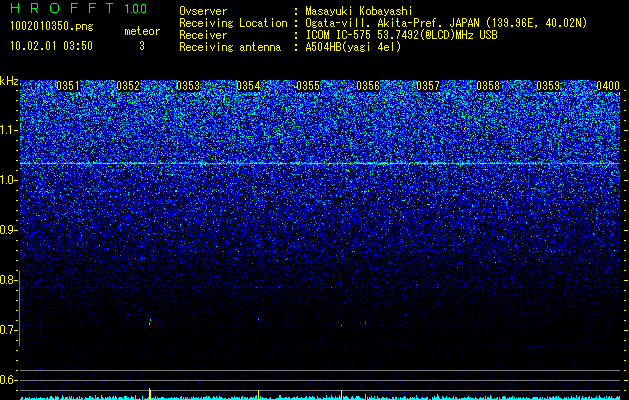This screenshot has width=629, height=400.
Task: Click the kHz axis unit label
Action: (9, 81)
